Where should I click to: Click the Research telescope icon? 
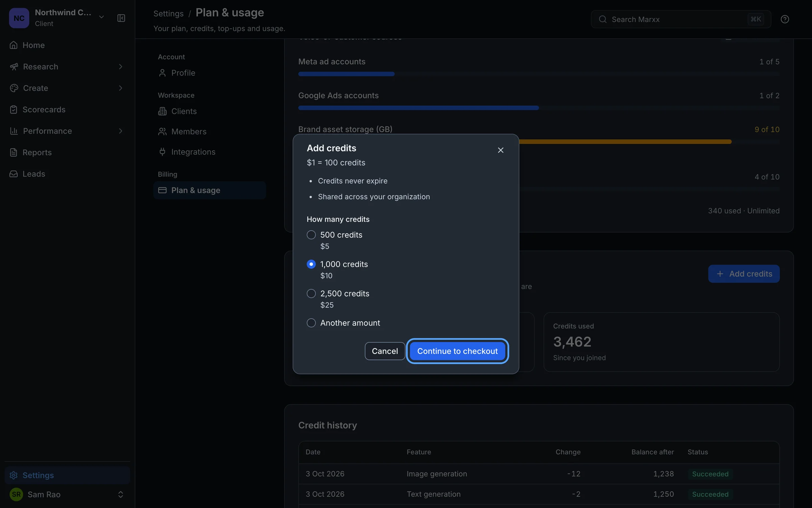coord(14,67)
